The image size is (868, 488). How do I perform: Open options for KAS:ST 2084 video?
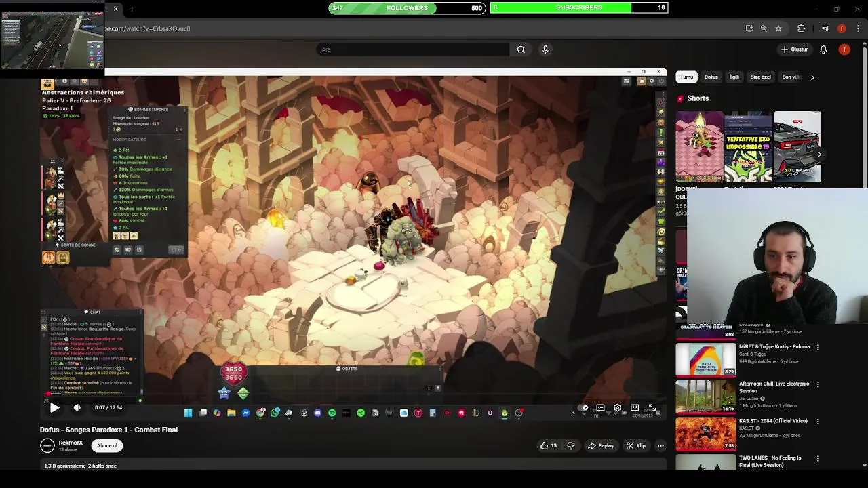point(818,422)
